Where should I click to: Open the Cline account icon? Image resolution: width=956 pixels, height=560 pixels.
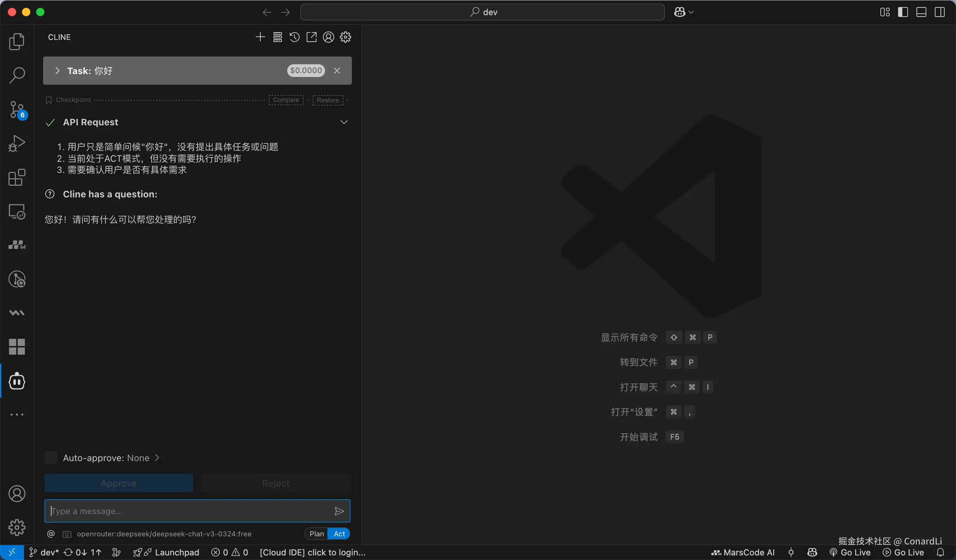click(x=329, y=37)
